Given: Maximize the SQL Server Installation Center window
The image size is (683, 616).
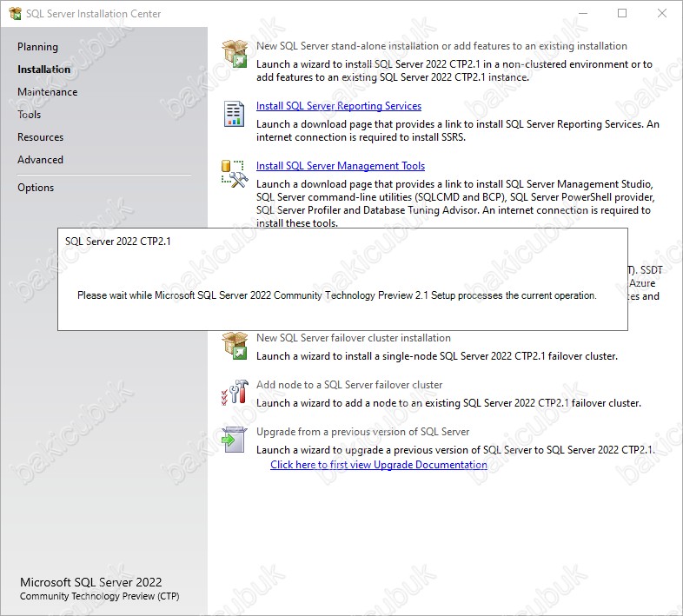Looking at the screenshot, I should [x=622, y=14].
